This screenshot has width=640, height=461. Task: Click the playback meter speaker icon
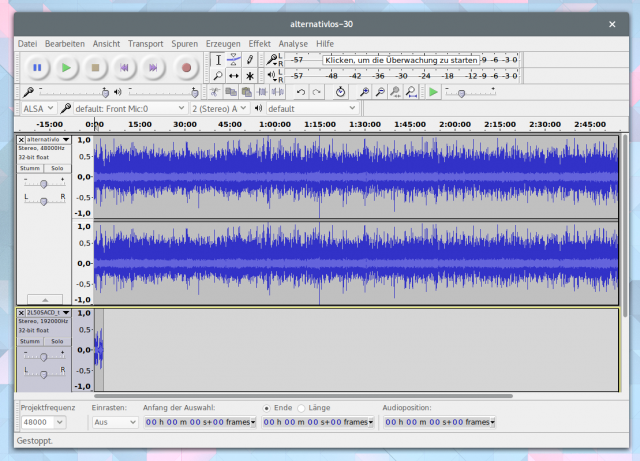click(271, 75)
